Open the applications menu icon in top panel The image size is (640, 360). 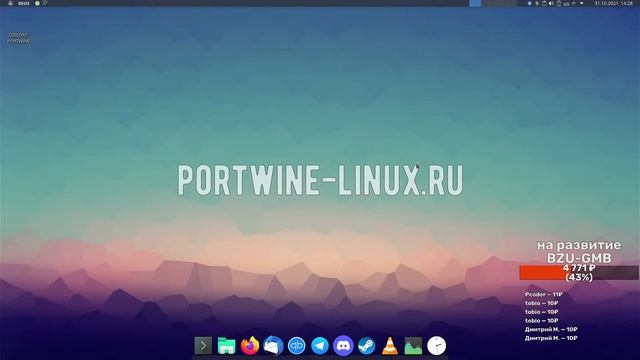pos(11,3)
